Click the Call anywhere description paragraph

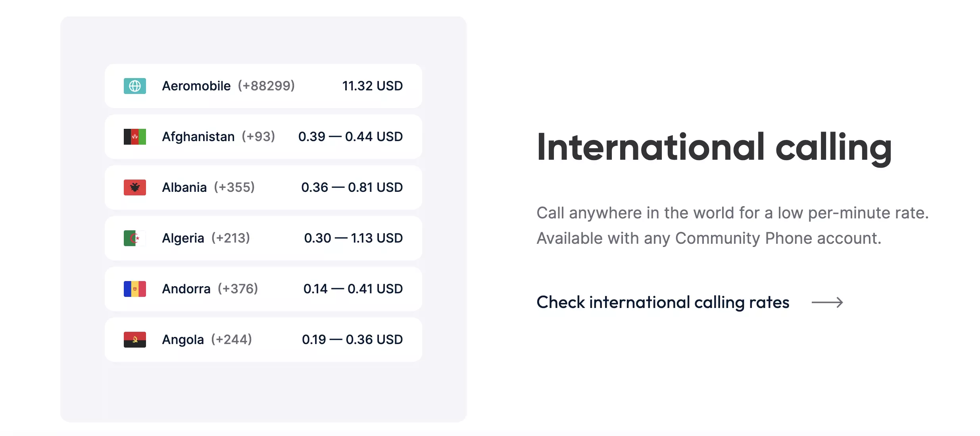pyautogui.click(x=732, y=226)
